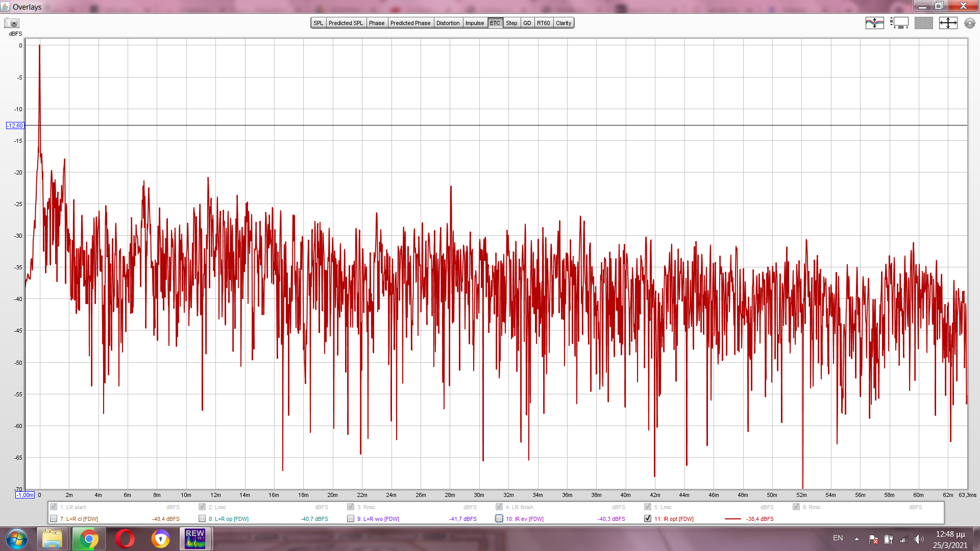Enable the 7: L+R cl [FDW] trace
The image size is (980, 551).
[x=54, y=519]
